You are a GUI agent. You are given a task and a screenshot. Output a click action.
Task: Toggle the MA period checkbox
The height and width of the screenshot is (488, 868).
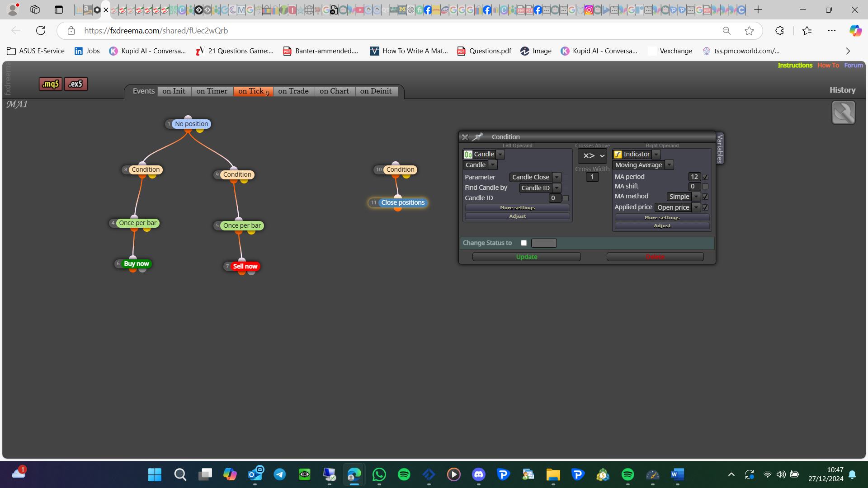(x=705, y=177)
